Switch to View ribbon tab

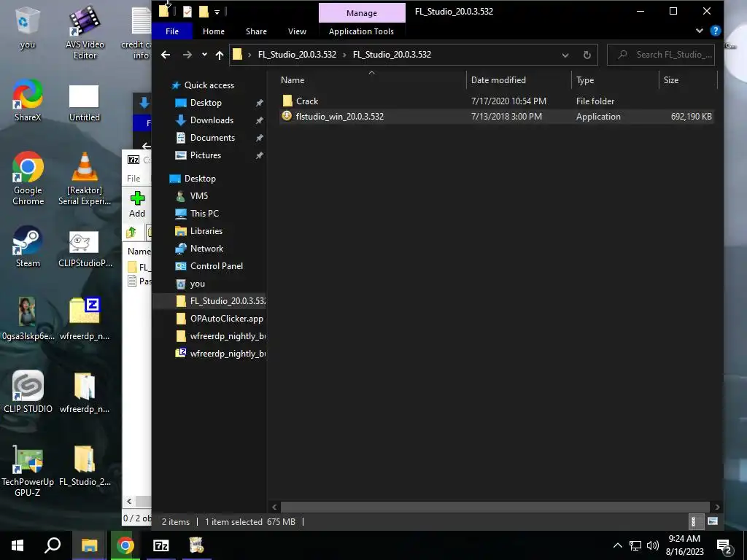click(298, 31)
